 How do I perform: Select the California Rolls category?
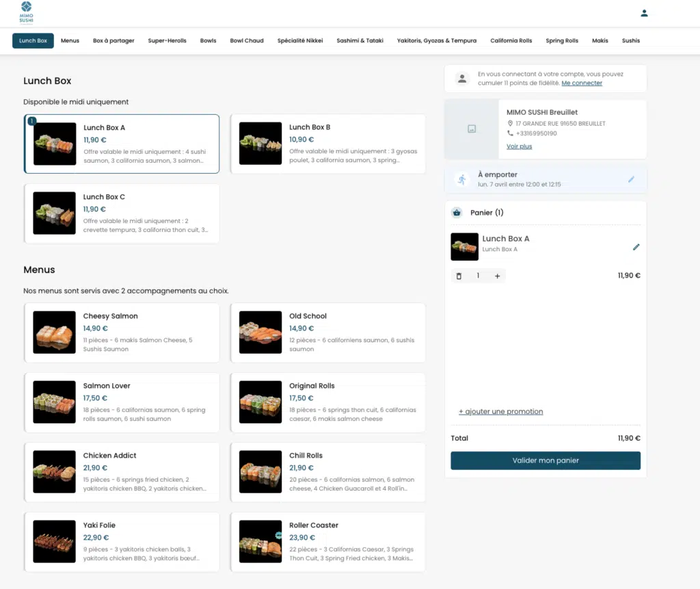[x=511, y=41]
